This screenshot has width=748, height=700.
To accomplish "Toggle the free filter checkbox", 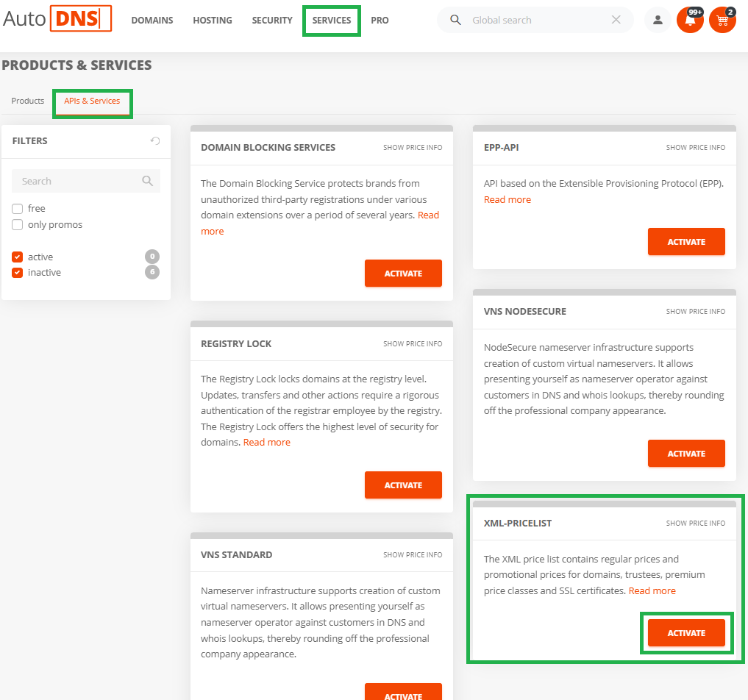I will pyautogui.click(x=17, y=208).
